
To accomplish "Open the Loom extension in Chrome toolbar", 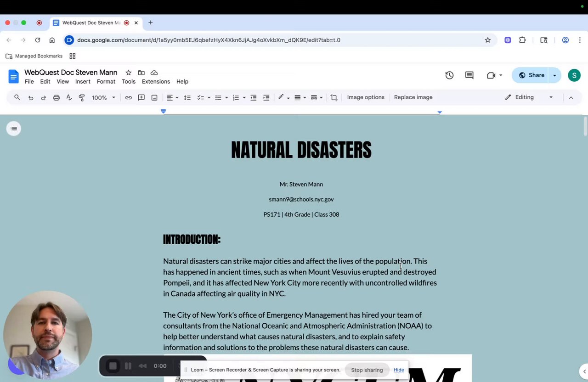I will [x=508, y=40].
